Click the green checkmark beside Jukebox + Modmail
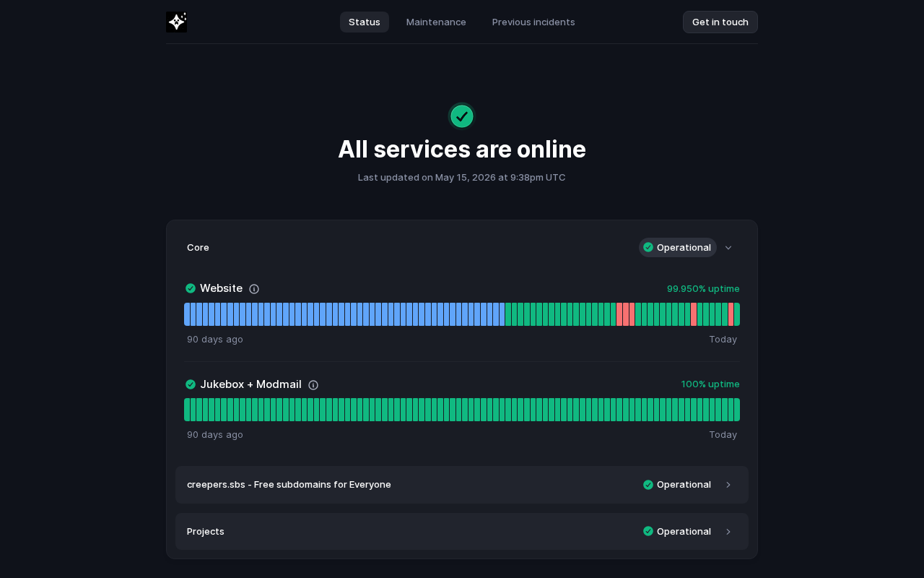 click(x=191, y=384)
